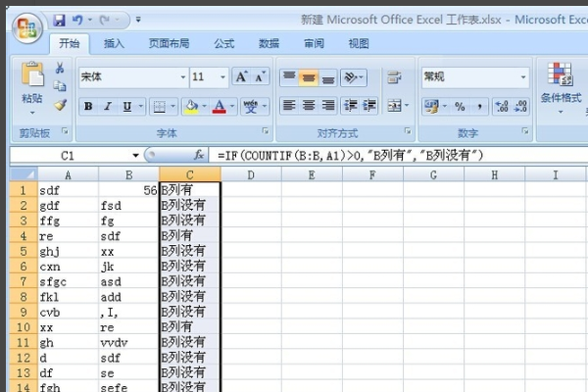This screenshot has height=392, width=588.
Task: Increase cell indent
Action: [369, 106]
